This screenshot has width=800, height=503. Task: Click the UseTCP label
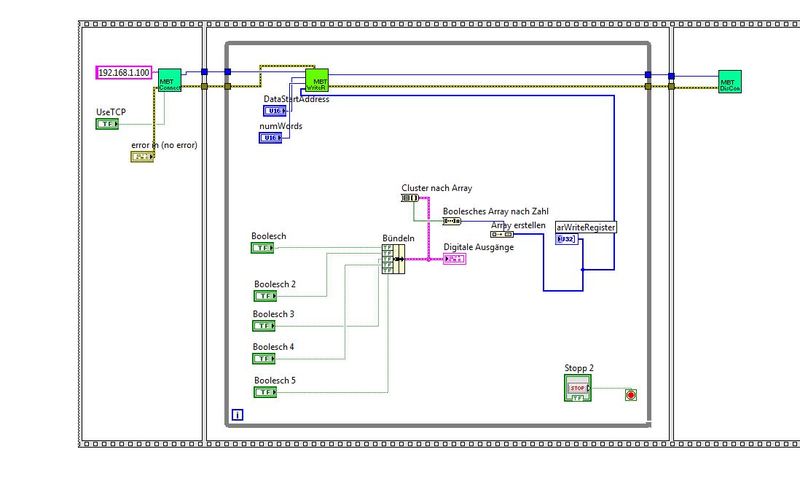coord(111,112)
